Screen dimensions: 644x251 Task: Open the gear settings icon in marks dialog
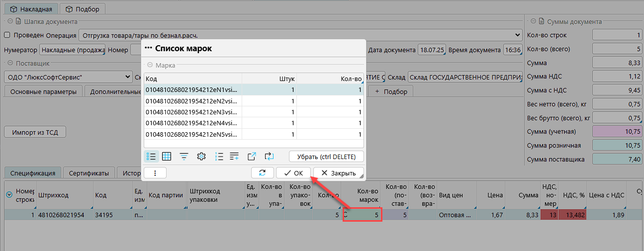(201, 156)
